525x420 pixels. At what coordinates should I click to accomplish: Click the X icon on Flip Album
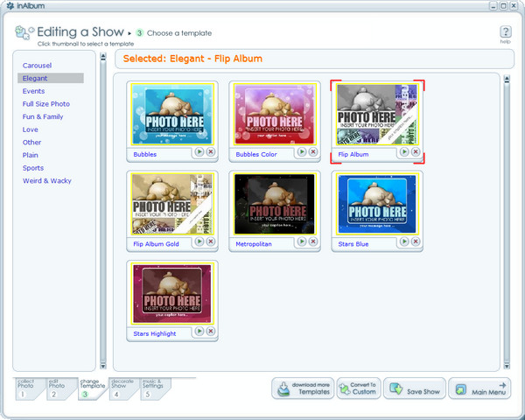click(416, 151)
